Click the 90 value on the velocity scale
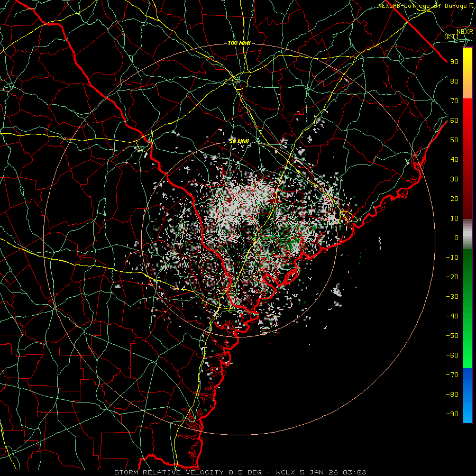The image size is (476, 476). 454,62
